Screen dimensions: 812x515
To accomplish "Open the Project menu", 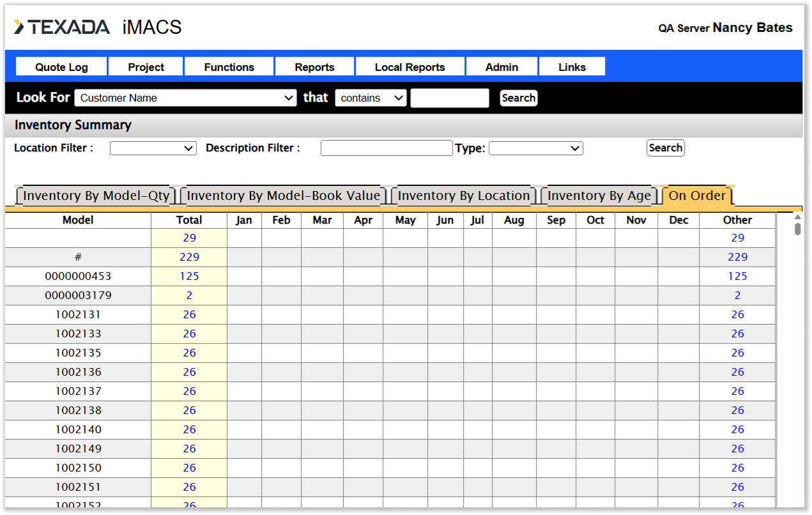I will coord(146,67).
